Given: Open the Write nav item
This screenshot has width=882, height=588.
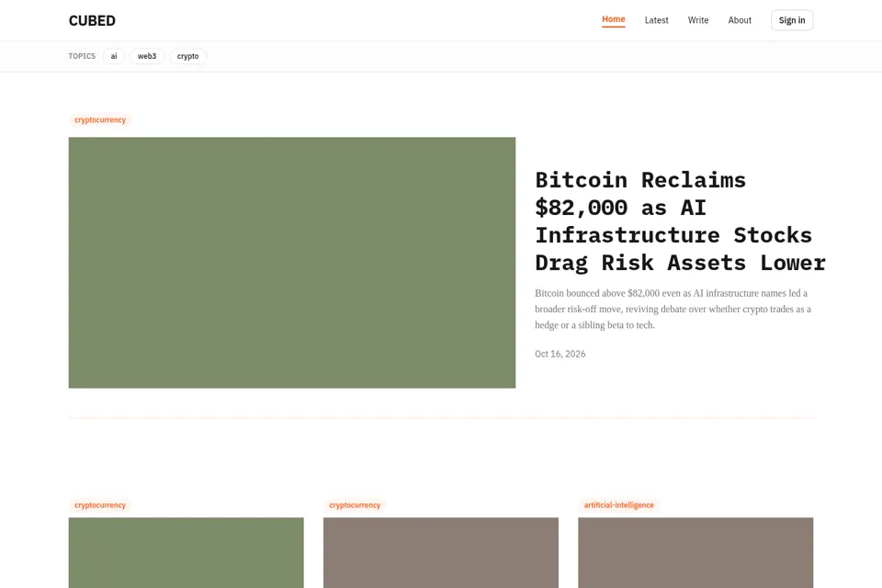Looking at the screenshot, I should click(x=698, y=20).
